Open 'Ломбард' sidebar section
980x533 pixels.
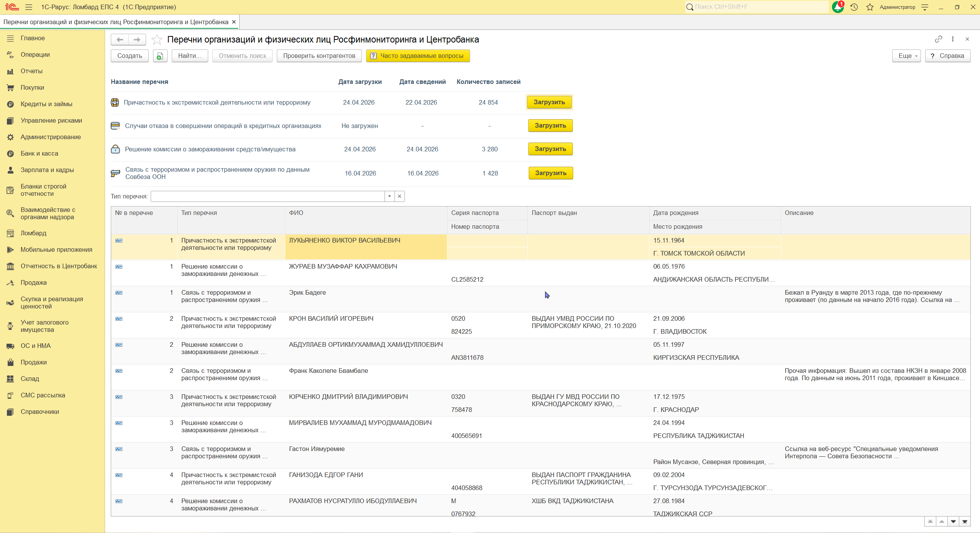(x=33, y=233)
